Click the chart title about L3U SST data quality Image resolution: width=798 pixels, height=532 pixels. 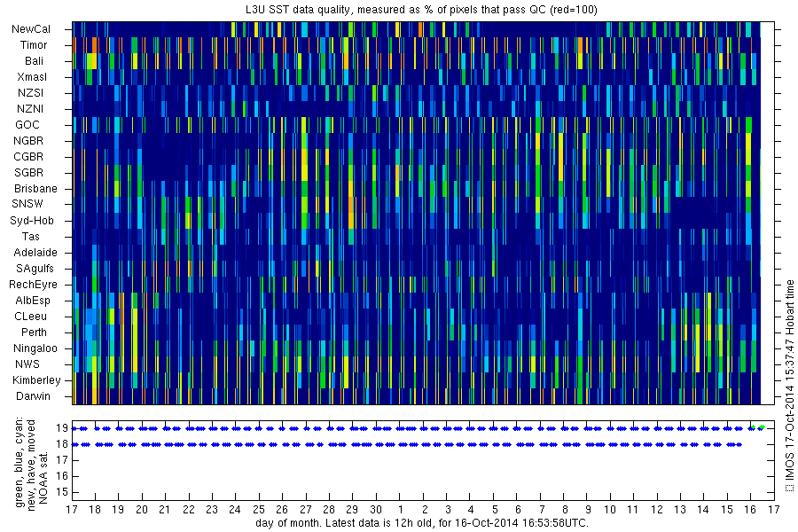(x=421, y=10)
